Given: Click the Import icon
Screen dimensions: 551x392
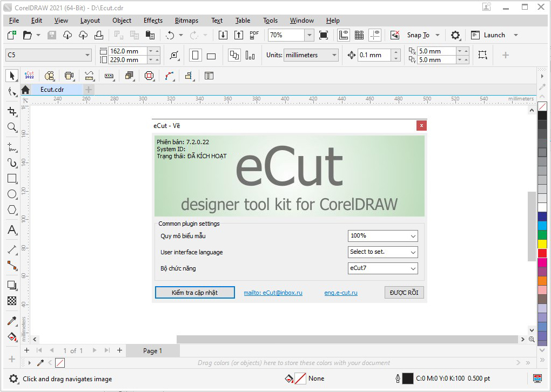Looking at the screenshot, I should [223, 35].
